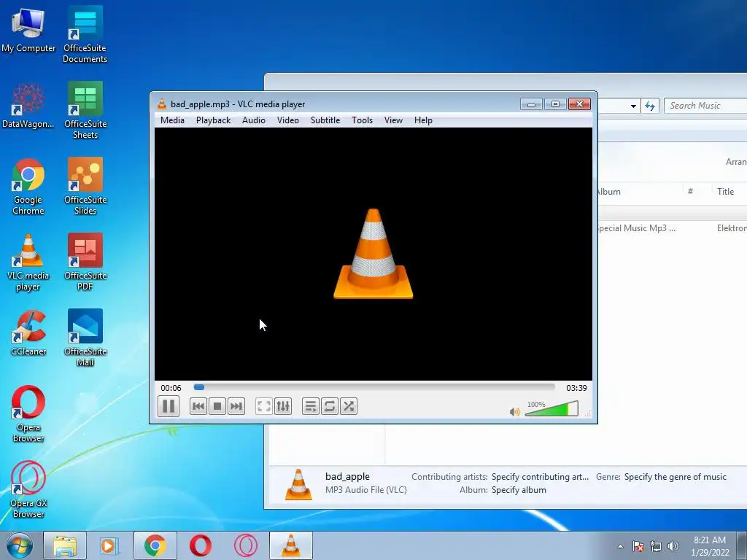Select DataWagon desktop shortcut
The height and width of the screenshot is (560, 747).
click(28, 106)
